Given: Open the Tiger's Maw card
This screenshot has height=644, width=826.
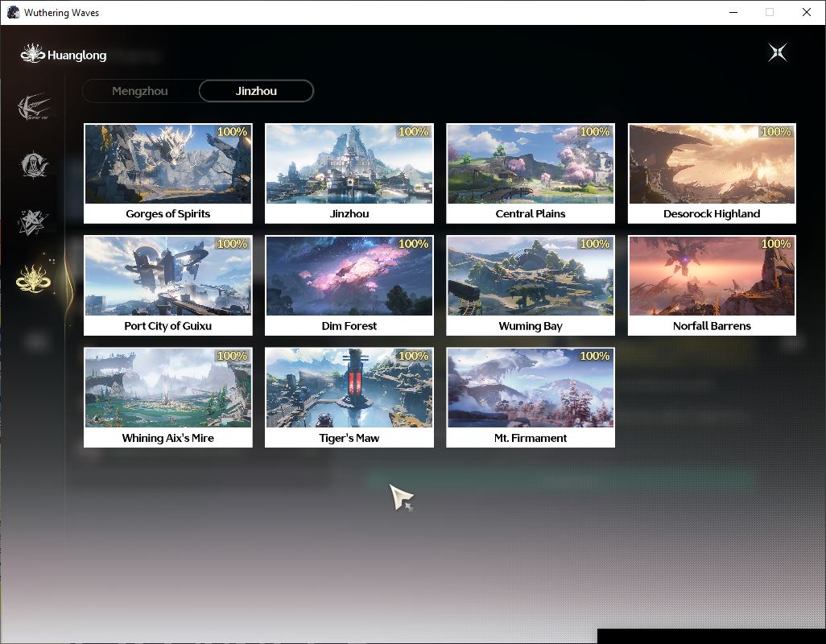Looking at the screenshot, I should point(349,398).
